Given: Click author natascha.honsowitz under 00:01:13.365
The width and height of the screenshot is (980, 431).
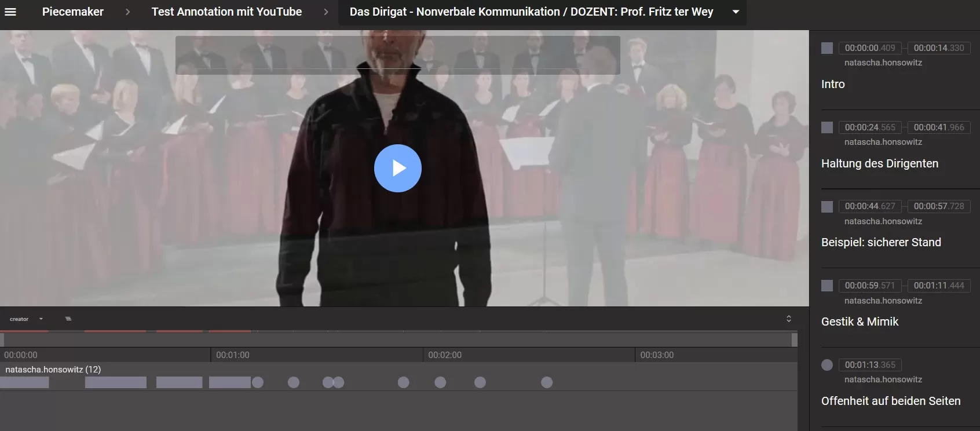Looking at the screenshot, I should coord(883,379).
